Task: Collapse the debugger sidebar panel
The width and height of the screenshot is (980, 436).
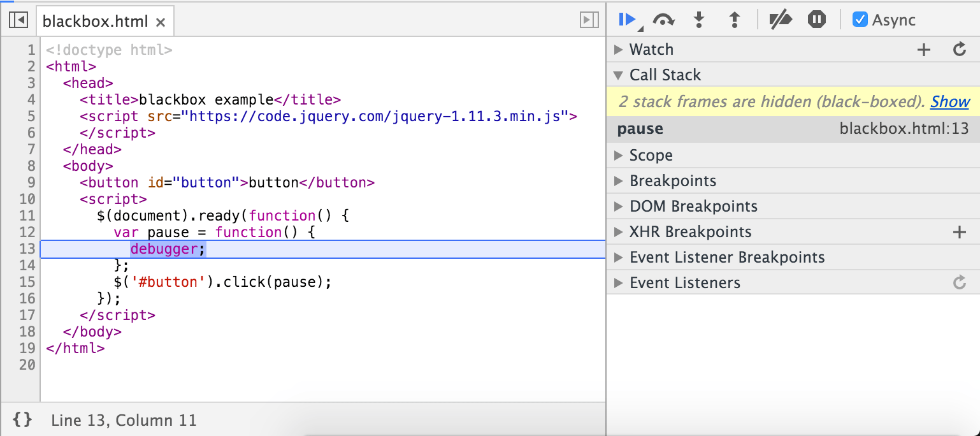Action: coord(589,21)
